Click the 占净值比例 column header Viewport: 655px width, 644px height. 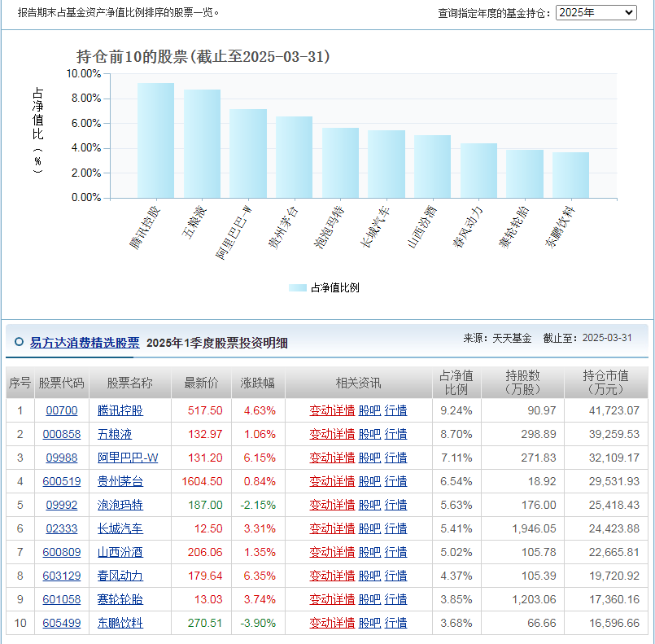[x=456, y=383]
